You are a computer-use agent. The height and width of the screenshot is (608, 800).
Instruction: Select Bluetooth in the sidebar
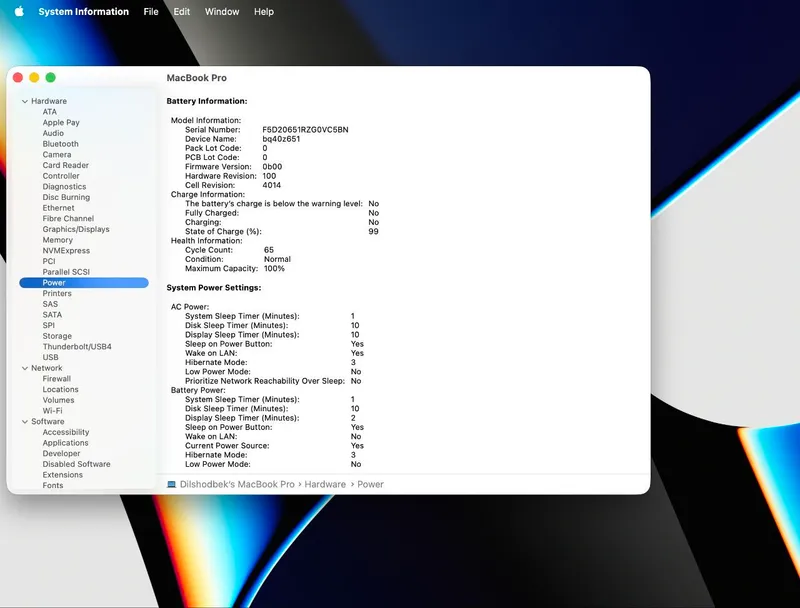[61, 144]
